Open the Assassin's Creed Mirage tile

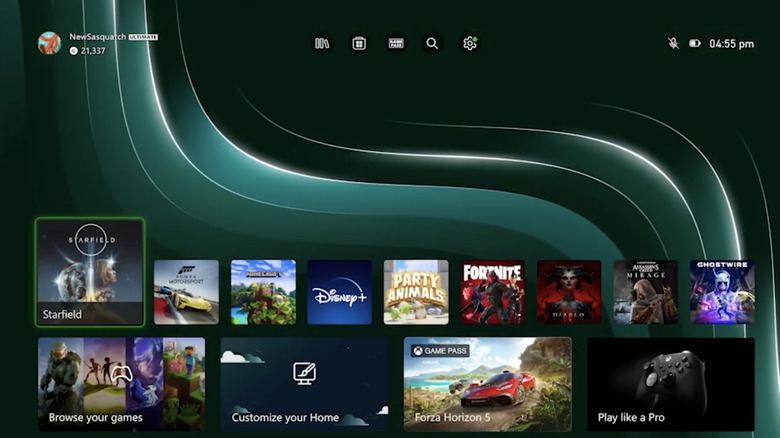coord(645,292)
